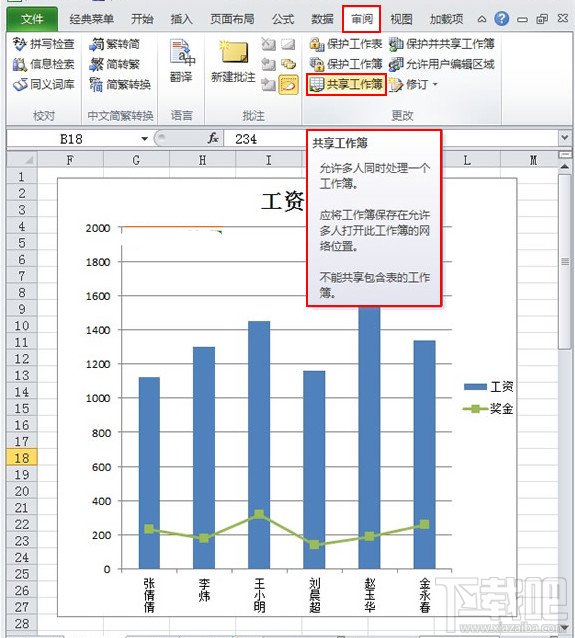The image size is (575, 638).
Task: Select column F header
Action: point(70,160)
